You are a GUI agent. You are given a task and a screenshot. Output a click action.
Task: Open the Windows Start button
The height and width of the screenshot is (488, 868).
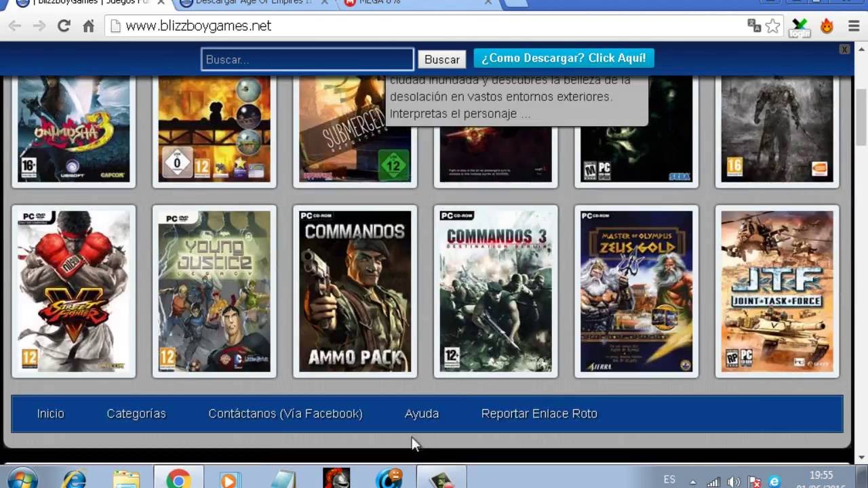[x=22, y=479]
